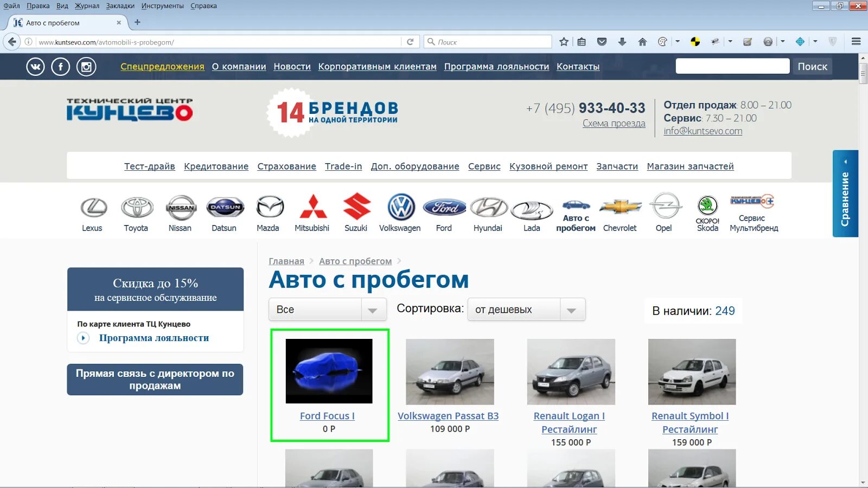This screenshot has width=868, height=488.
Task: Click 'Прямая связь с директором по продажам'
Action: [155, 380]
